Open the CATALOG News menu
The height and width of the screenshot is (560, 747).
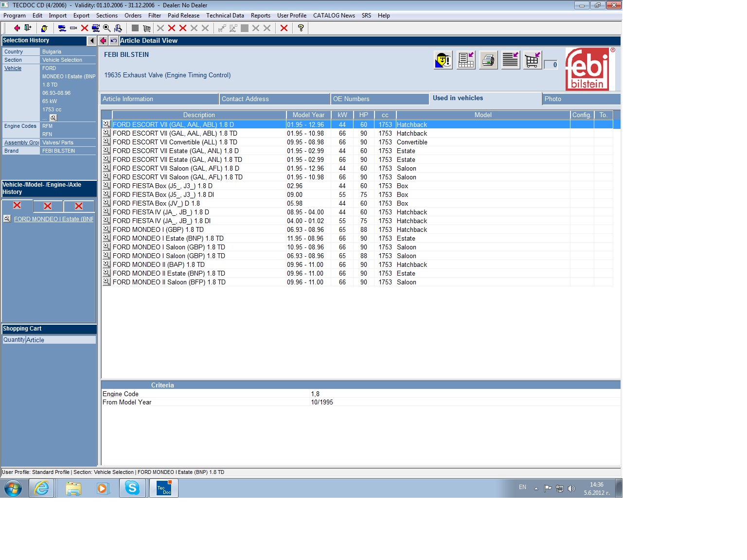[334, 16]
